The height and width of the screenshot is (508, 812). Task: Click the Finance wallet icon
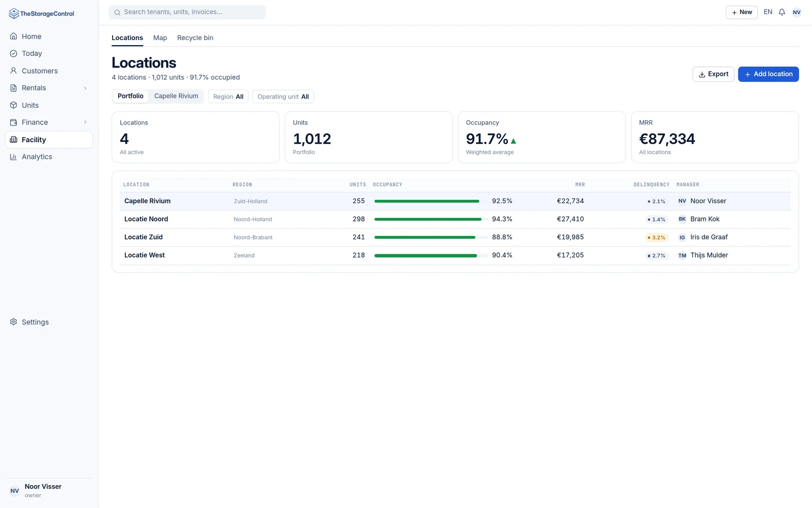click(x=14, y=122)
